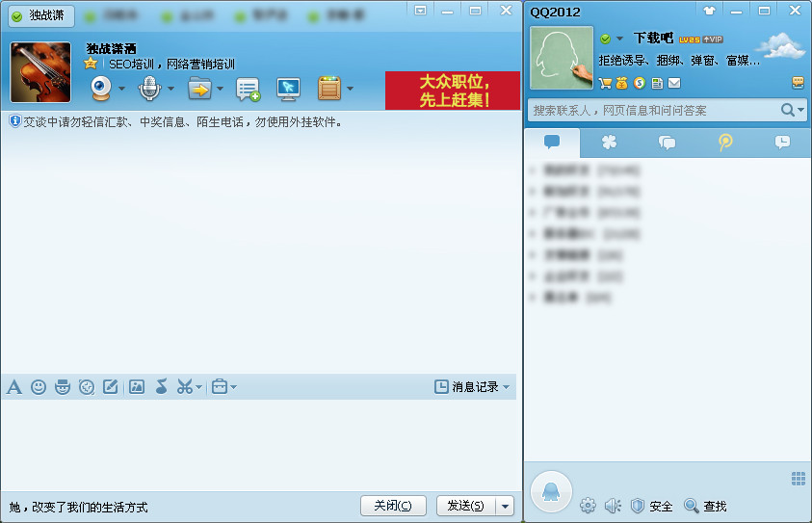Open the document page icon beside envelope

(x=657, y=83)
